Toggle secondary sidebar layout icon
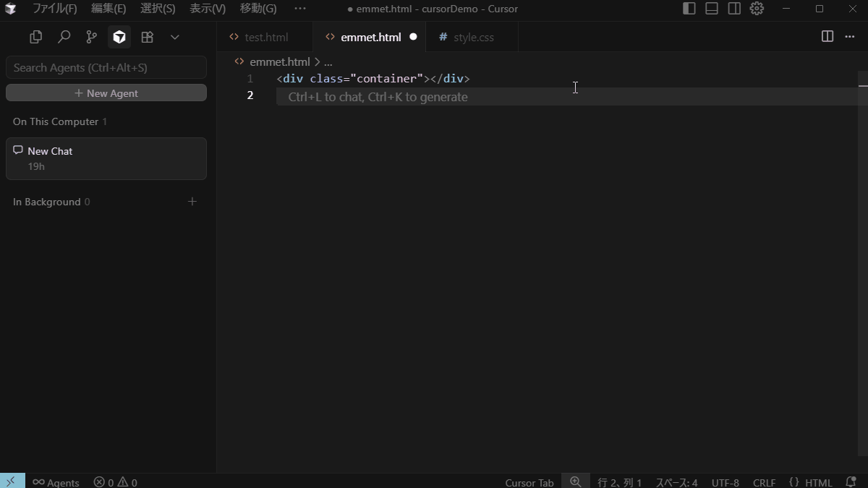Image resolution: width=868 pixels, height=488 pixels. click(x=734, y=9)
